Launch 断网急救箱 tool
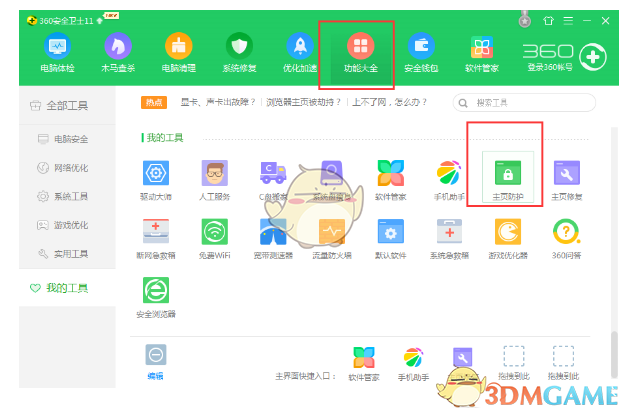Viewport: 629px width, 414px height. click(156, 239)
